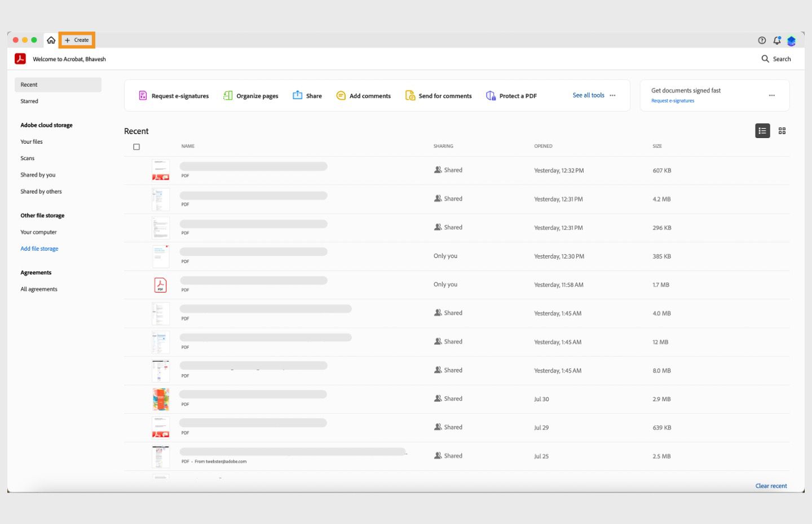This screenshot has width=812, height=524.
Task: Open the Request e-signatures tool icon
Action: tap(143, 95)
